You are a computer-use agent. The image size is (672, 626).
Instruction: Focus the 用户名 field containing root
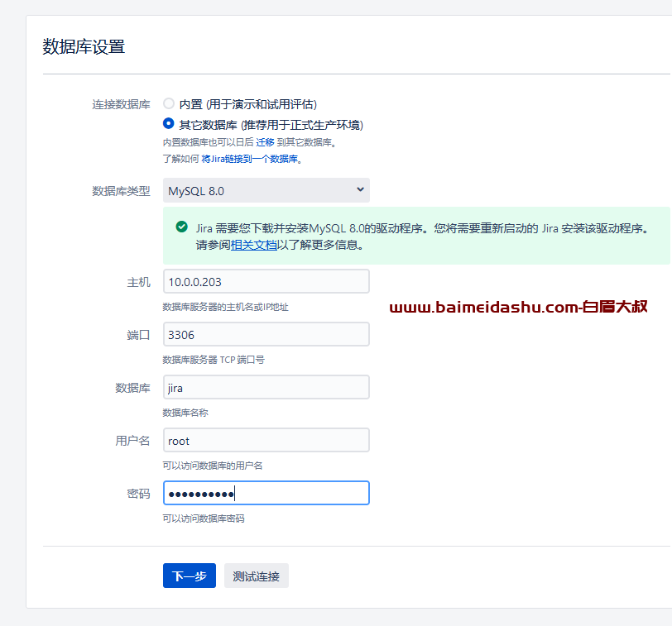266,440
